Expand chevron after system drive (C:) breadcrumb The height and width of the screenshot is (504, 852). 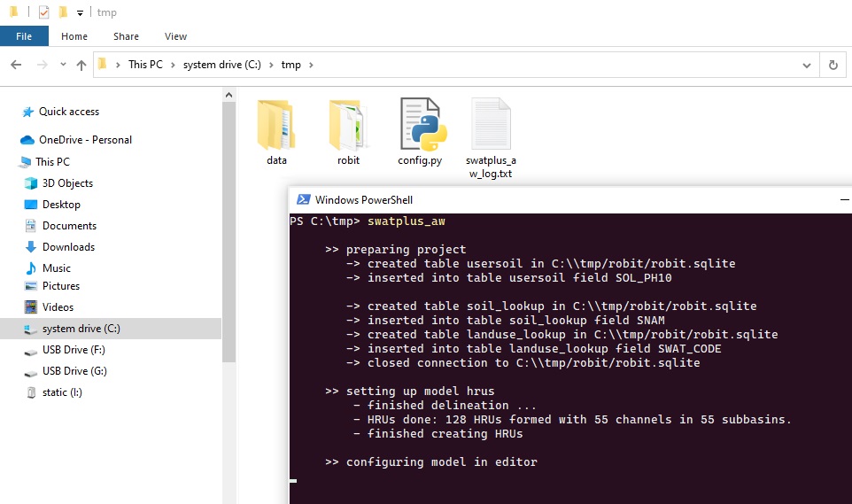pyautogui.click(x=271, y=65)
